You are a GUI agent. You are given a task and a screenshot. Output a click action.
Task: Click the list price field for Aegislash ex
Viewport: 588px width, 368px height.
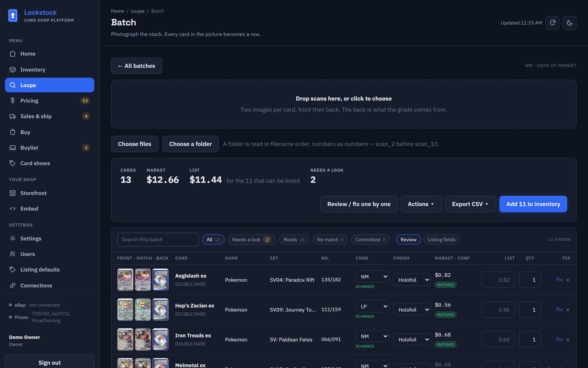pos(498,280)
